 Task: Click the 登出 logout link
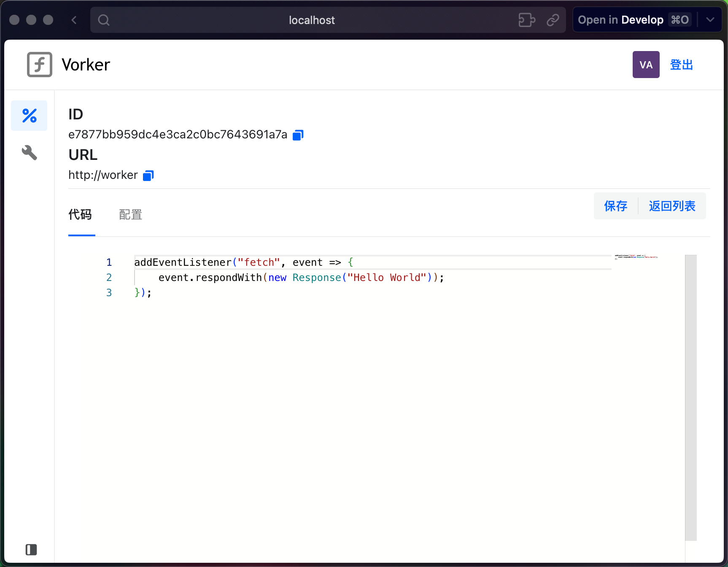click(x=681, y=65)
